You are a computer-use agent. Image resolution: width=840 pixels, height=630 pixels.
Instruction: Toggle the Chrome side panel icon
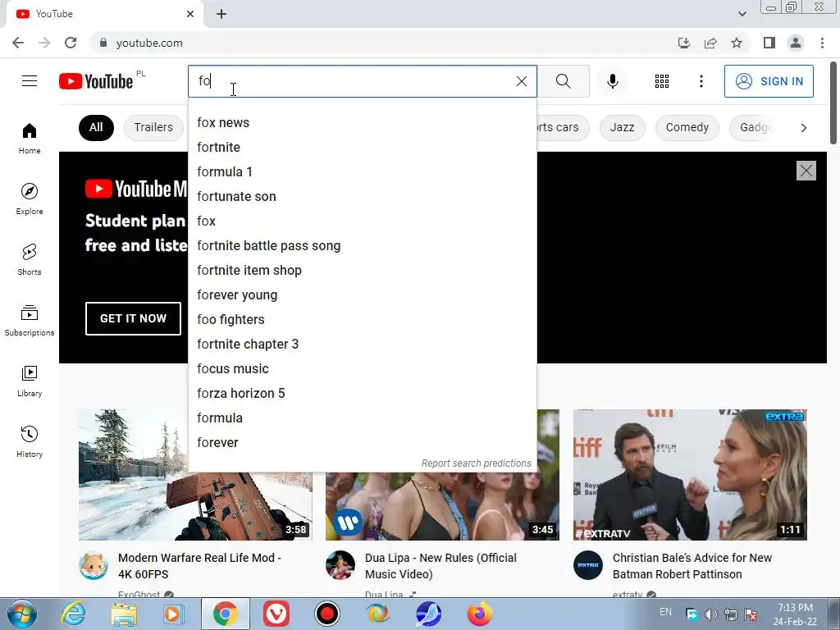[x=769, y=43]
